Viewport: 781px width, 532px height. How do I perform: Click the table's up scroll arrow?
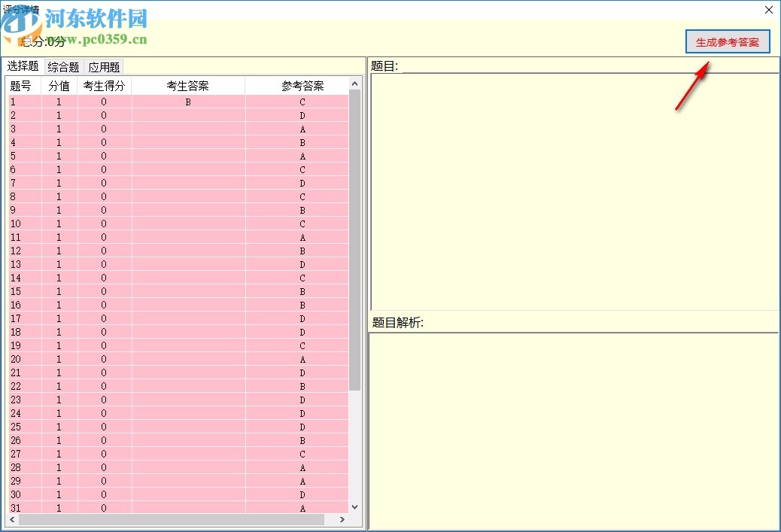coord(354,84)
